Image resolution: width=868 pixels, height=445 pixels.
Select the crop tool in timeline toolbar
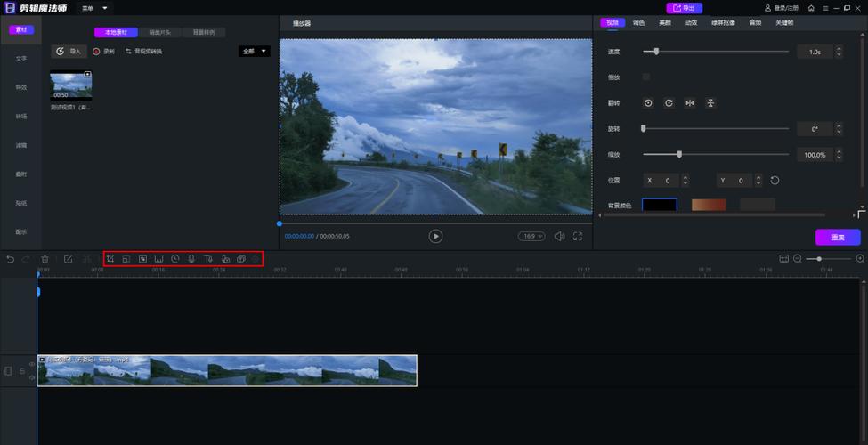[110, 259]
